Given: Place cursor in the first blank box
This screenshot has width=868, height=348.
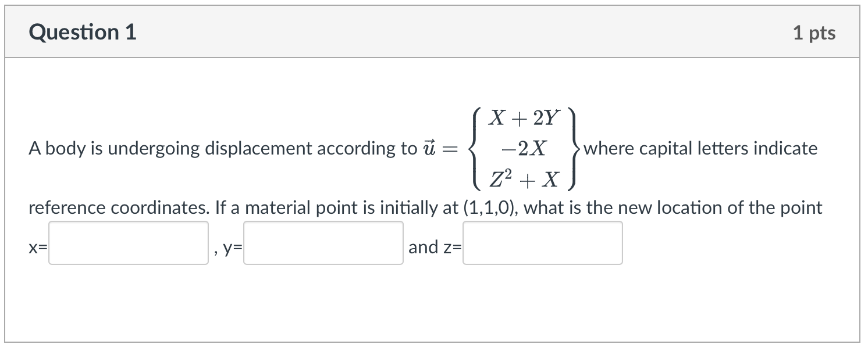Looking at the screenshot, I should coord(128,243).
